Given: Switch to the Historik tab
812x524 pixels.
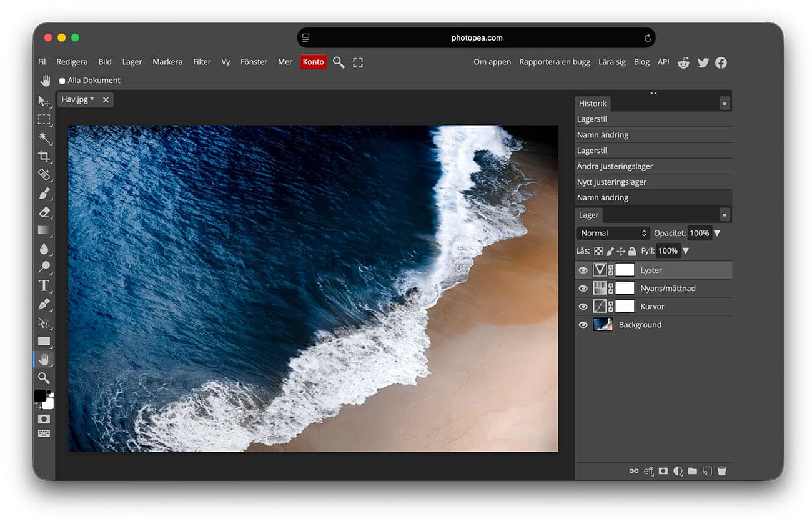Looking at the screenshot, I should click(592, 103).
